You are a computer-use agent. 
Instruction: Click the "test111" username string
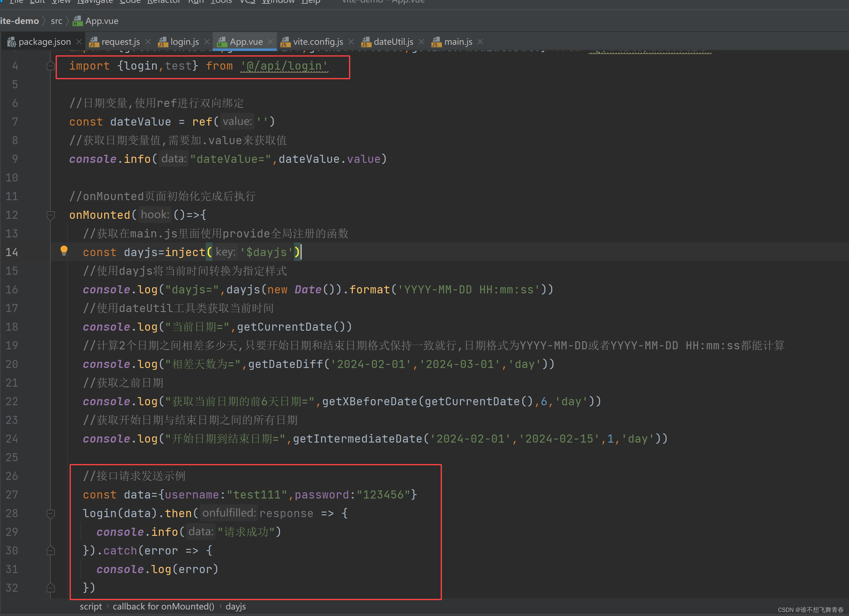pyautogui.click(x=257, y=495)
